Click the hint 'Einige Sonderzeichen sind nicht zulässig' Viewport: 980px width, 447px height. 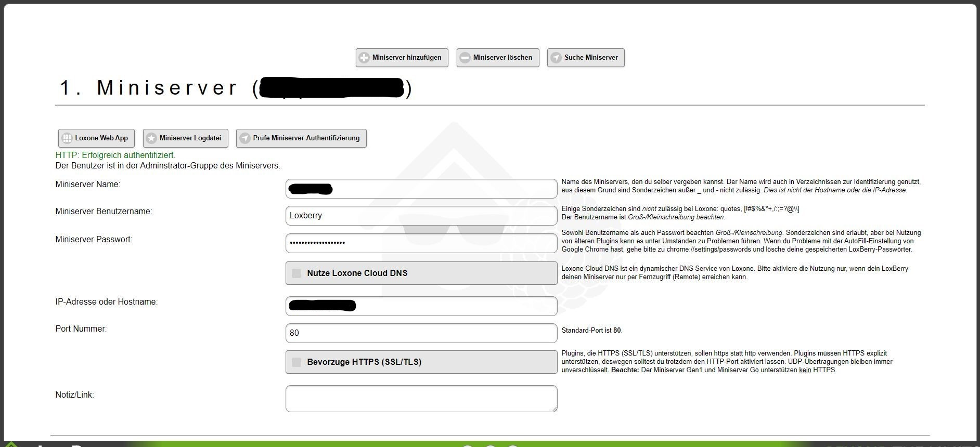(680, 213)
